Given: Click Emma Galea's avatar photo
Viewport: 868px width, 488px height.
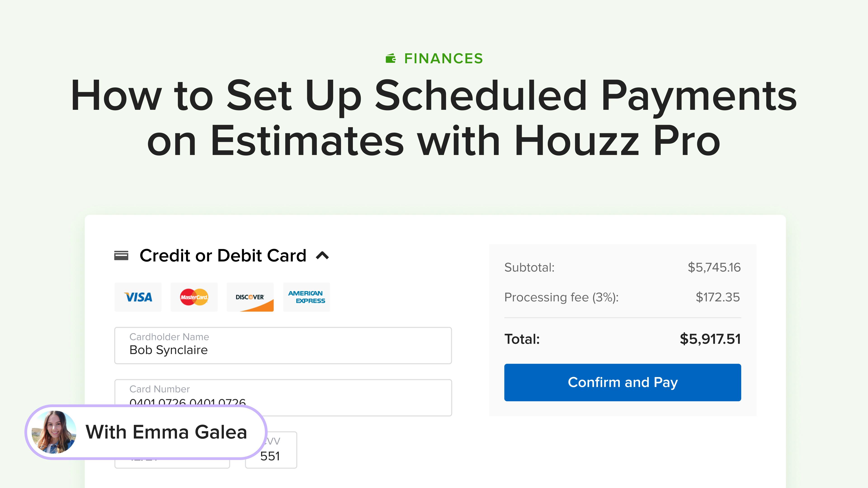Looking at the screenshot, I should (54, 432).
